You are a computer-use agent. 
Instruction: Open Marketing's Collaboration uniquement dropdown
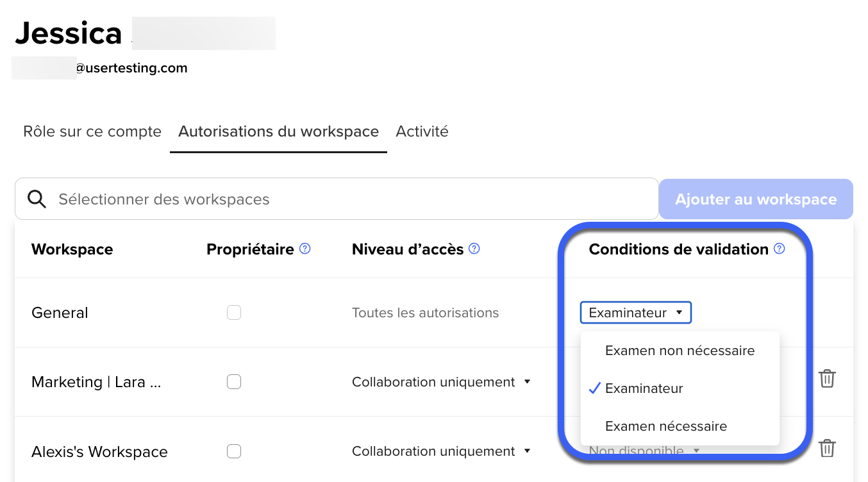(441, 382)
